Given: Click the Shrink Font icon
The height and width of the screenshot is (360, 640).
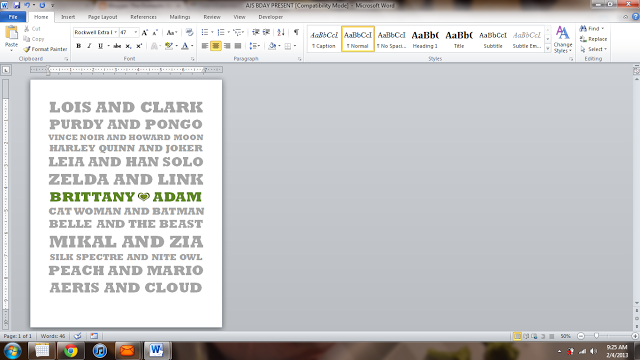Looking at the screenshot, I should pos(155,32).
